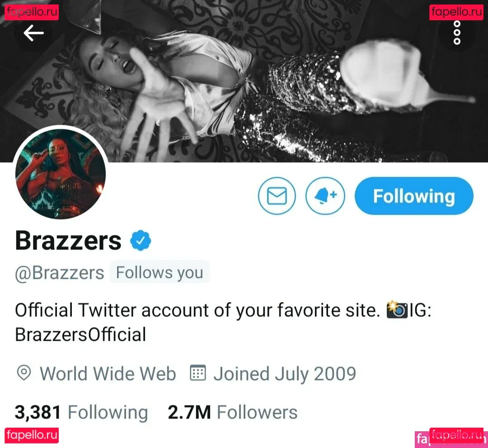Open direct message envelope icon
This screenshot has height=448, width=488.
tap(277, 196)
